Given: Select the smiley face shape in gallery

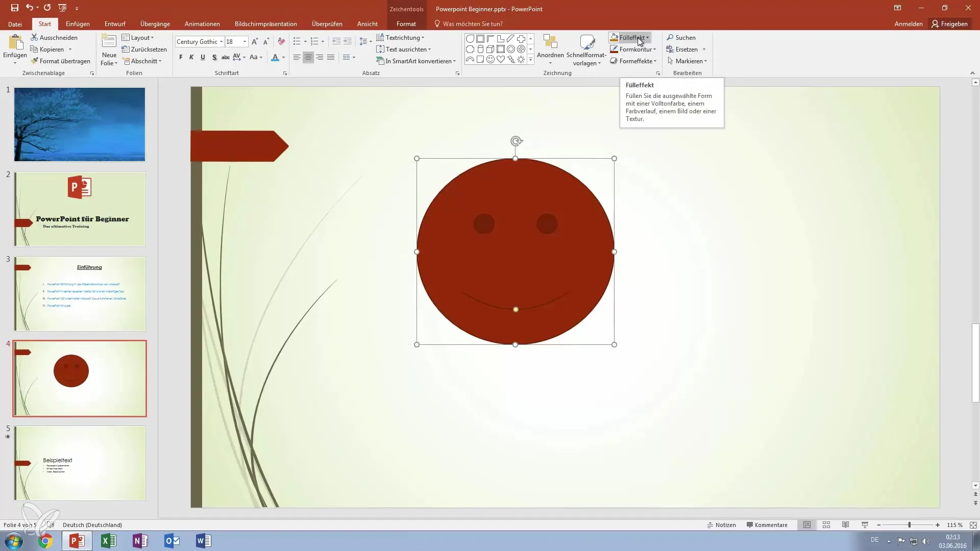Looking at the screenshot, I should tap(491, 60).
